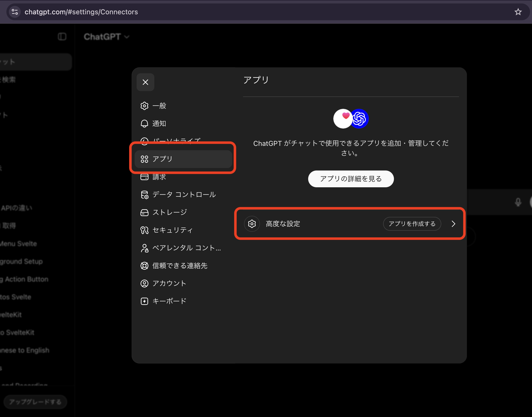Click the gear icon beside 一般
532x417 pixels.
pyautogui.click(x=144, y=106)
